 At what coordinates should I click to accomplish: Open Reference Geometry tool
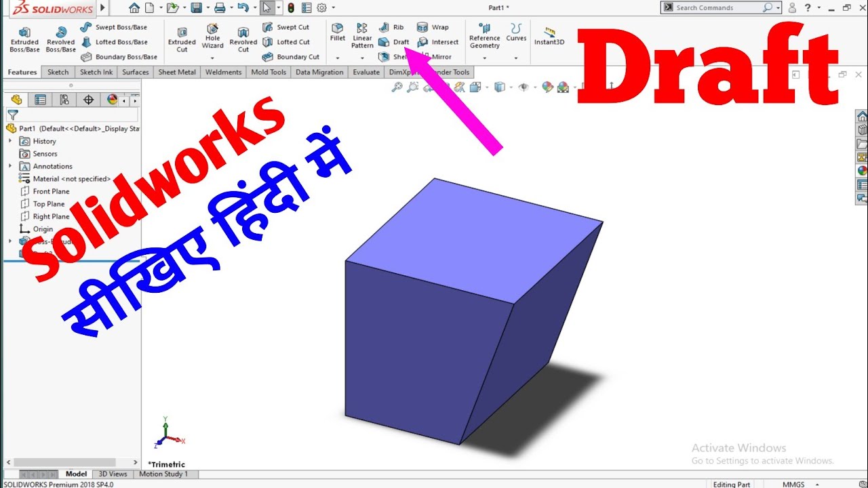(x=484, y=37)
